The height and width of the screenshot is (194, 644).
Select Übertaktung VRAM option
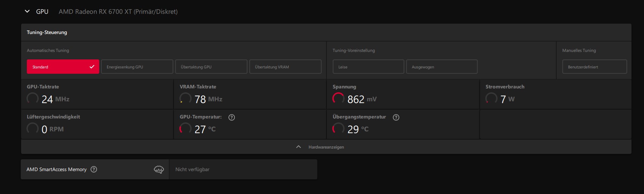coord(285,67)
